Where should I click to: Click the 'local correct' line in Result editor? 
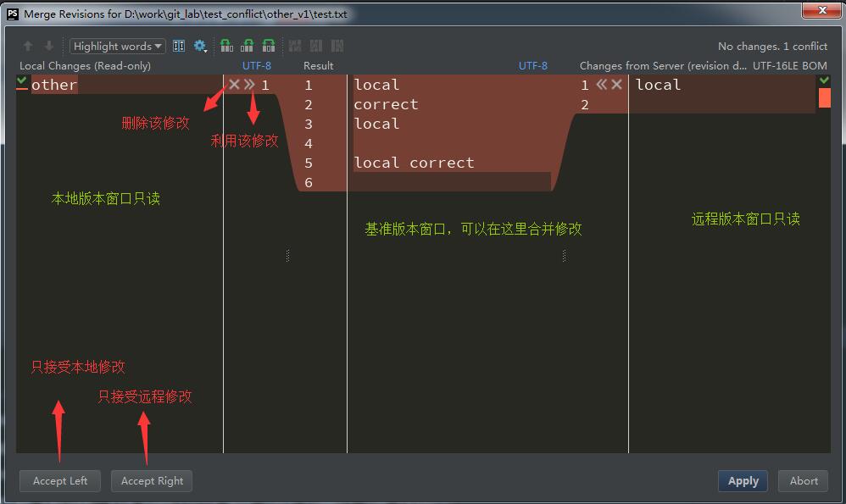[x=414, y=163]
